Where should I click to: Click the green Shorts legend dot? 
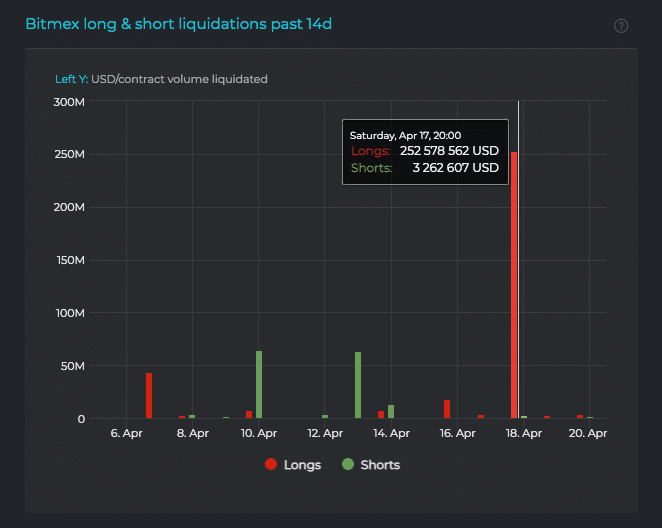click(348, 464)
